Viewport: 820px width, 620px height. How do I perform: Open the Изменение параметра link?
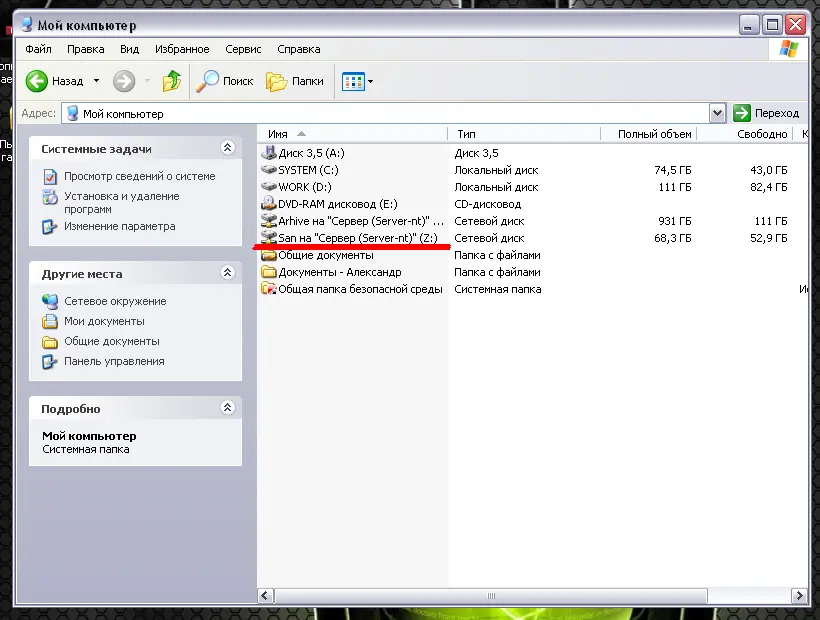point(120,226)
